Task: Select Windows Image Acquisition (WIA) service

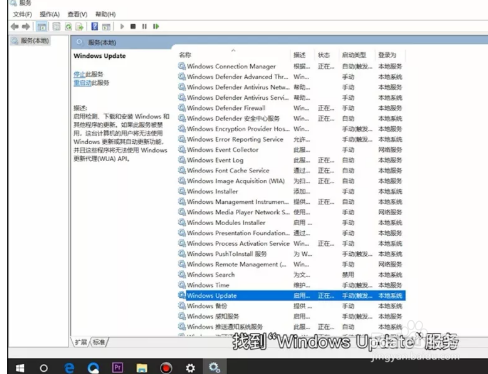Action: click(x=291, y=181)
